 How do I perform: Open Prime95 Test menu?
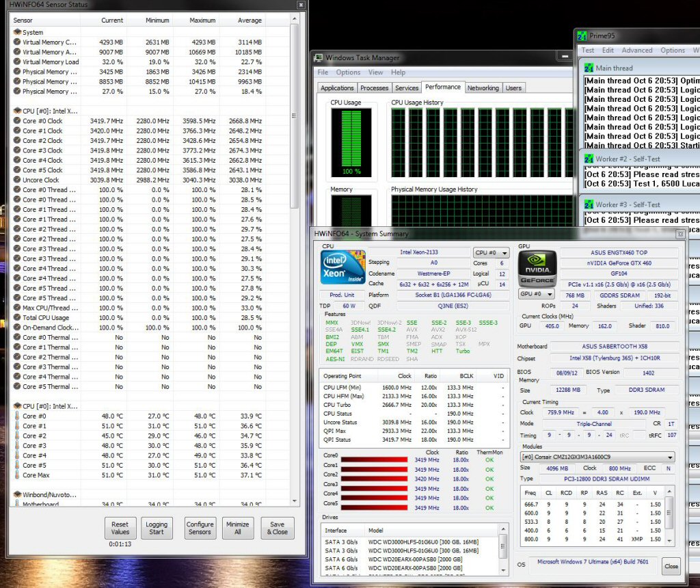pyautogui.click(x=587, y=51)
